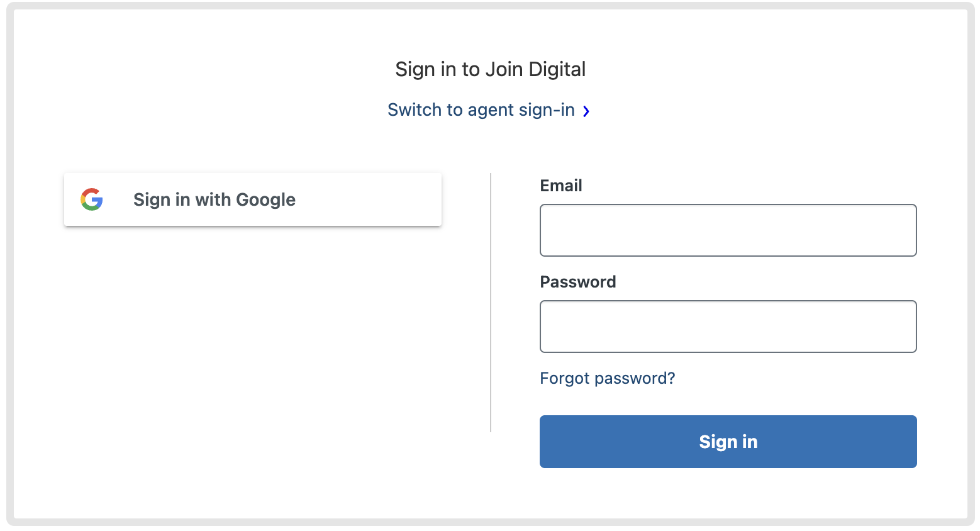Open the Forgot password? link
Screen dimensions: 980x531
pos(608,378)
